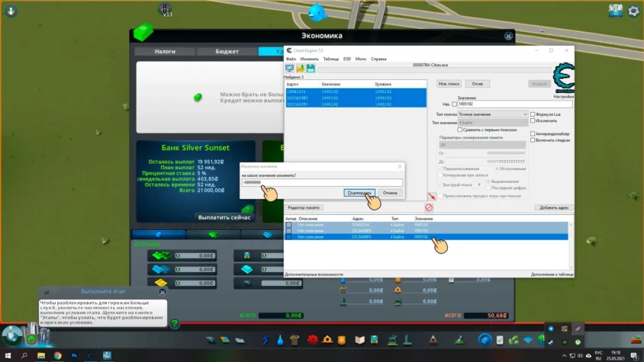The width and height of the screenshot is (644, 362).
Task: Click the green question mark help icon
Action: [x=175, y=323]
